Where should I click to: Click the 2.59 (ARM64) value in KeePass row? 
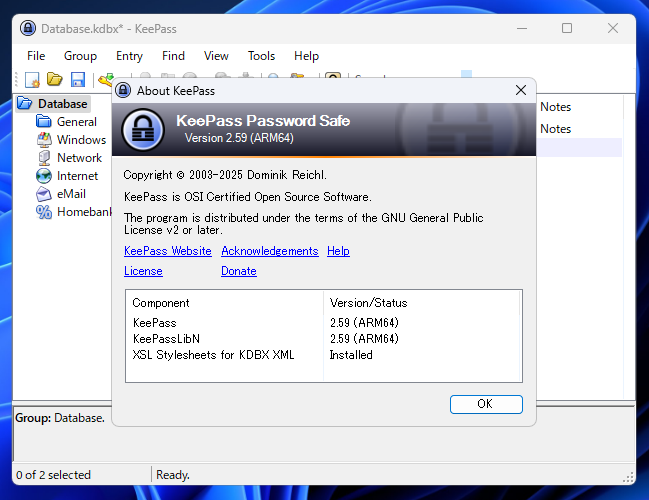[x=364, y=322]
